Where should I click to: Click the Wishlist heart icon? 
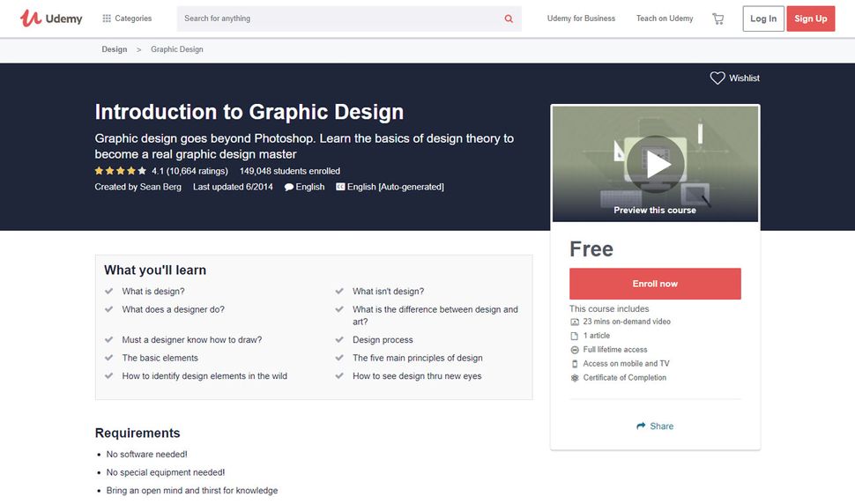pyautogui.click(x=717, y=78)
